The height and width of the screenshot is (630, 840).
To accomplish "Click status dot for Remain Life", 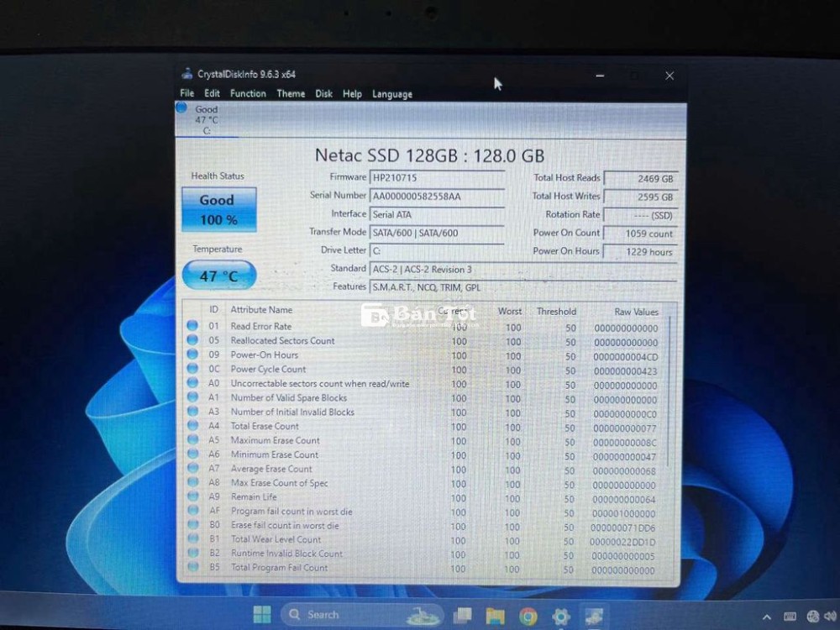I will tap(192, 496).
